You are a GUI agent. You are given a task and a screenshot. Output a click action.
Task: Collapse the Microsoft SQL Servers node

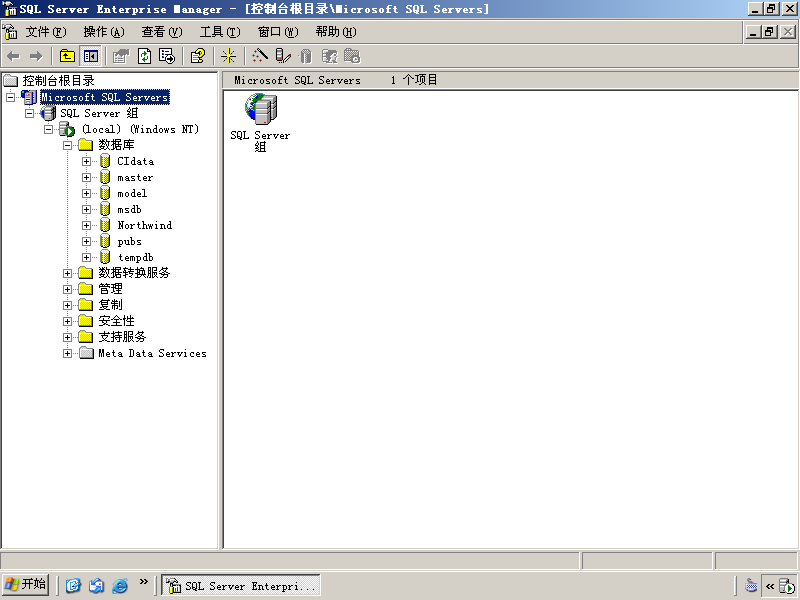click(x=10, y=97)
